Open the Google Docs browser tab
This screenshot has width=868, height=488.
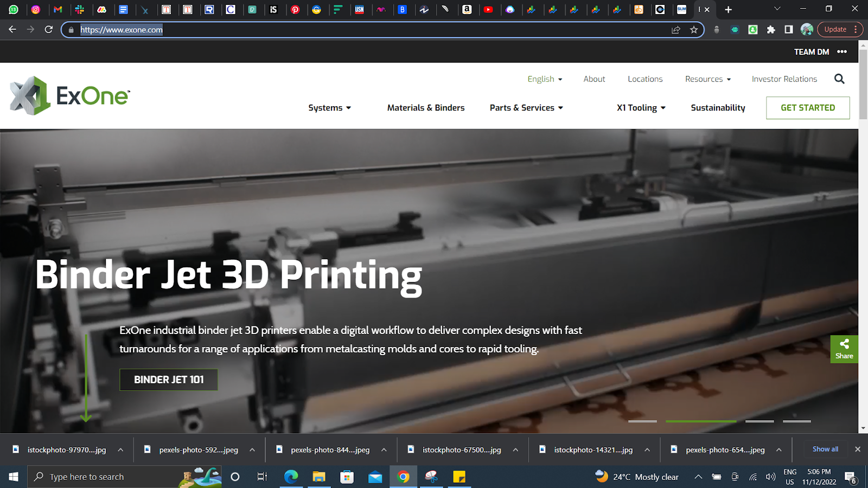point(123,9)
